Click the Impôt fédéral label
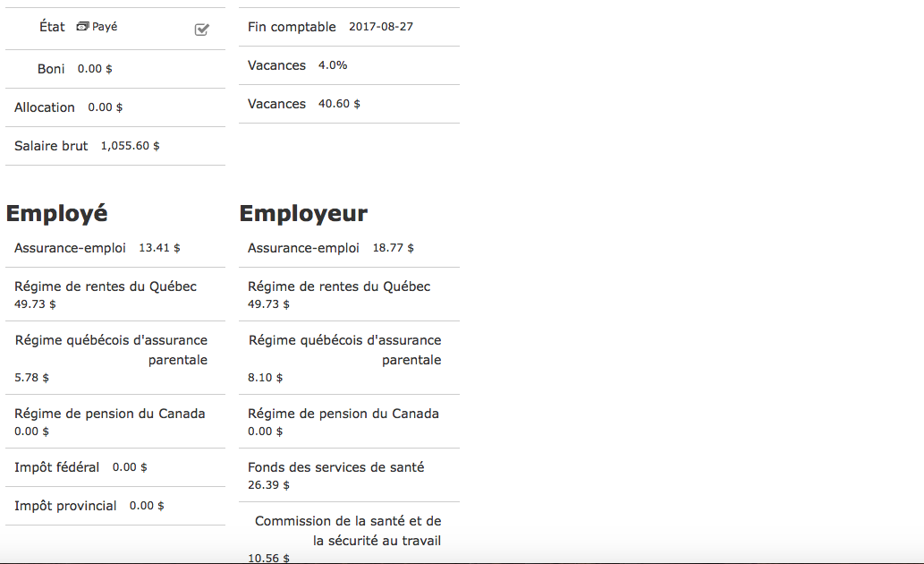Viewport: 924px width, 564px height. pos(56,467)
